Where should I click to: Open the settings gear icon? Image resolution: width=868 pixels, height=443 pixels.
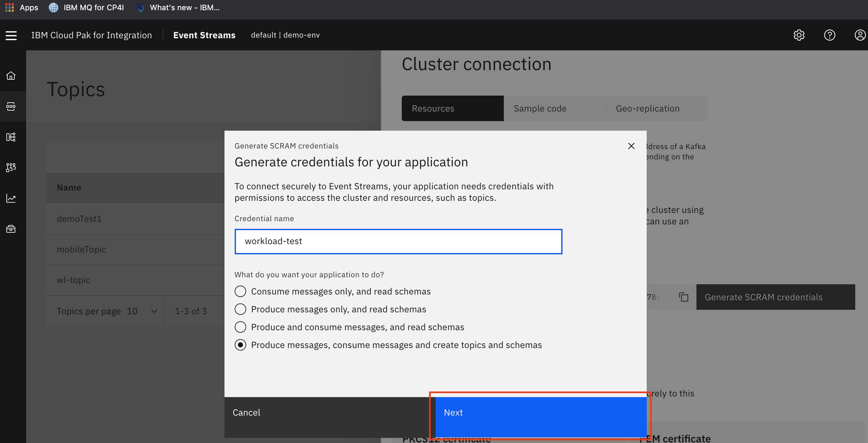pyautogui.click(x=799, y=35)
